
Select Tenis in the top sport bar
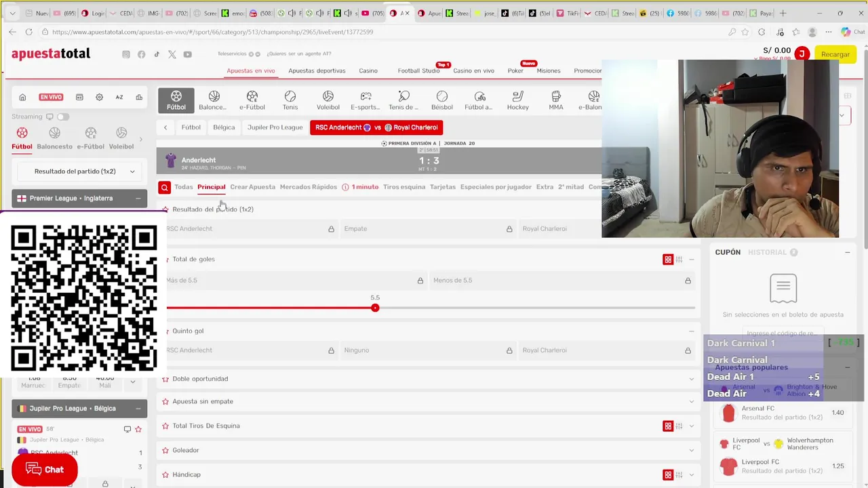pos(290,100)
